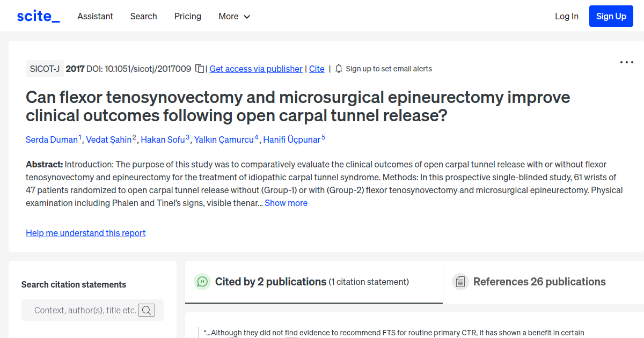Select the Cited by 2 publications tab
The image size is (644, 338).
coord(271,281)
